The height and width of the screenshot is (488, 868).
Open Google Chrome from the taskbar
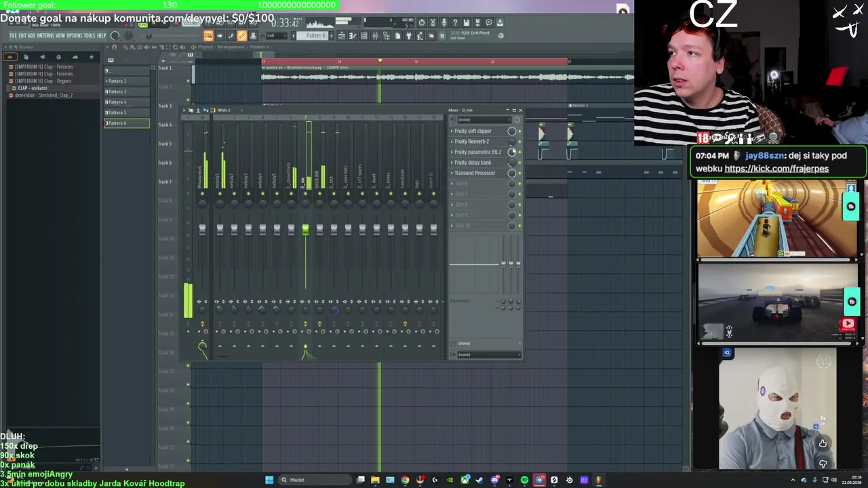pos(405,480)
